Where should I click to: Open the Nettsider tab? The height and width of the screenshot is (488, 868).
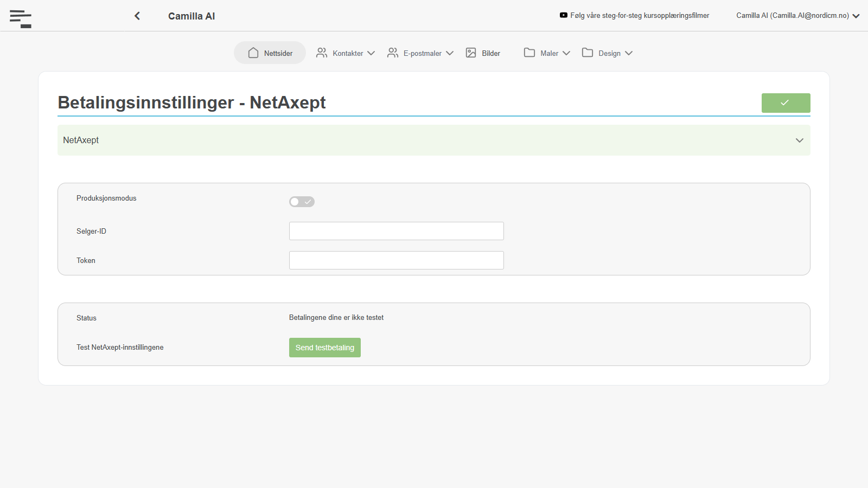click(x=270, y=53)
